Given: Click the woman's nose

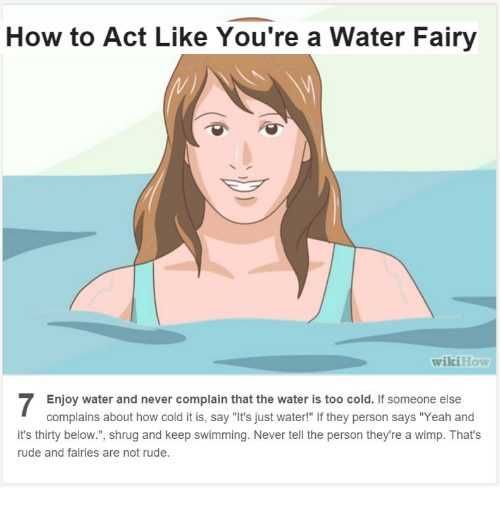Looking at the screenshot, I should (x=243, y=155).
